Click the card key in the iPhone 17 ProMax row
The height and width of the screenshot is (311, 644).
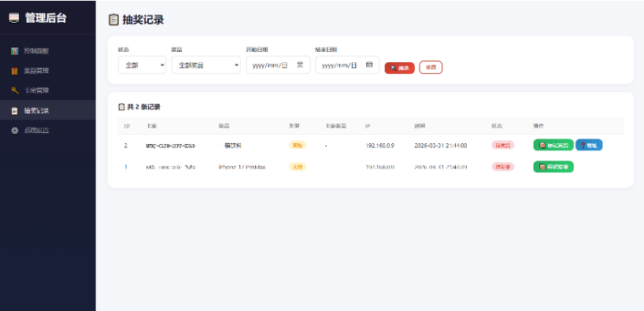pos(171,168)
